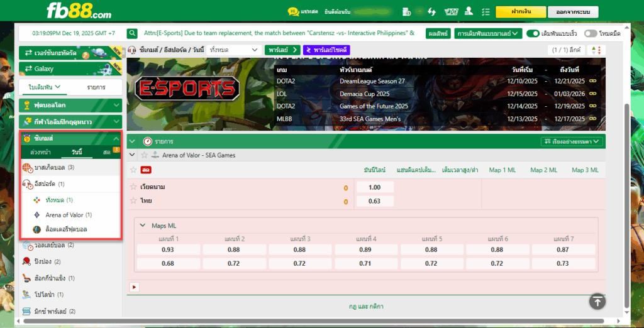This screenshot has width=644, height=328.
Task: Click the ฝากเงิน deposit button
Action: 521,11
